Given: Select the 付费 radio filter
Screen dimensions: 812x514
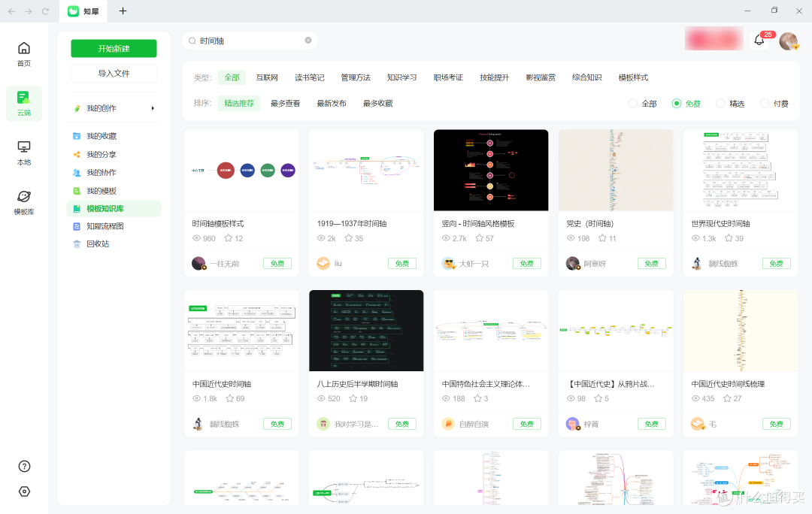Looking at the screenshot, I should (x=765, y=104).
